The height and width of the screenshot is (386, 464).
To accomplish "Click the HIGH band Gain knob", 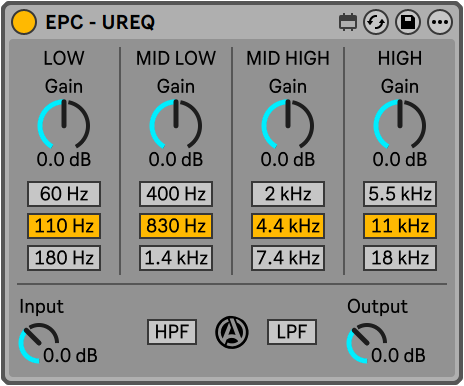I will pos(400,125).
